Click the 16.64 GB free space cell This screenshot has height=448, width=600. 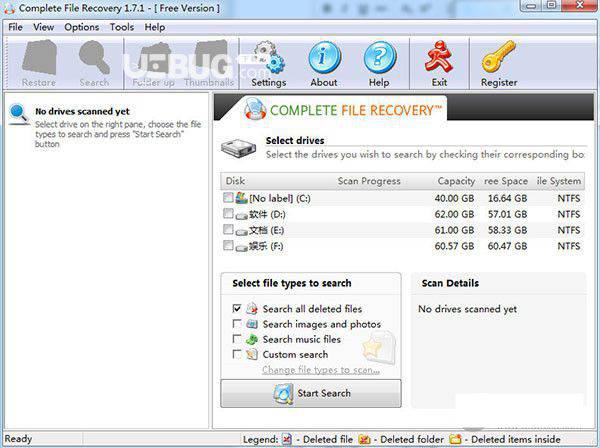[507, 199]
